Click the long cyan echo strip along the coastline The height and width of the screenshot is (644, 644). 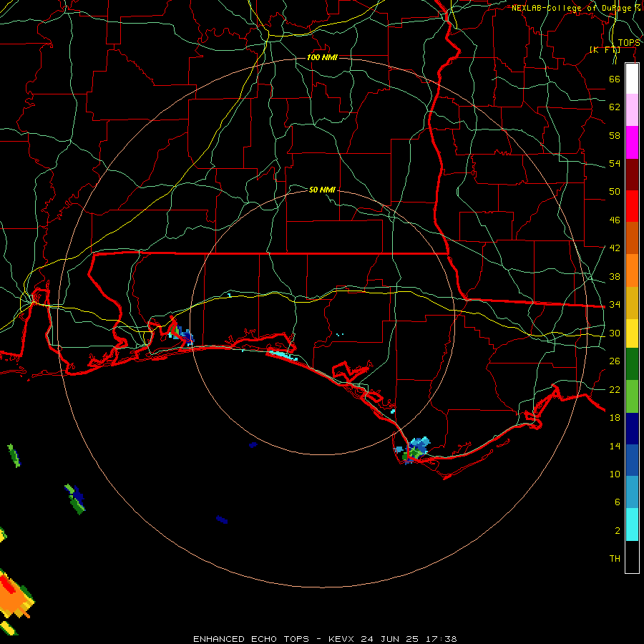click(x=283, y=355)
